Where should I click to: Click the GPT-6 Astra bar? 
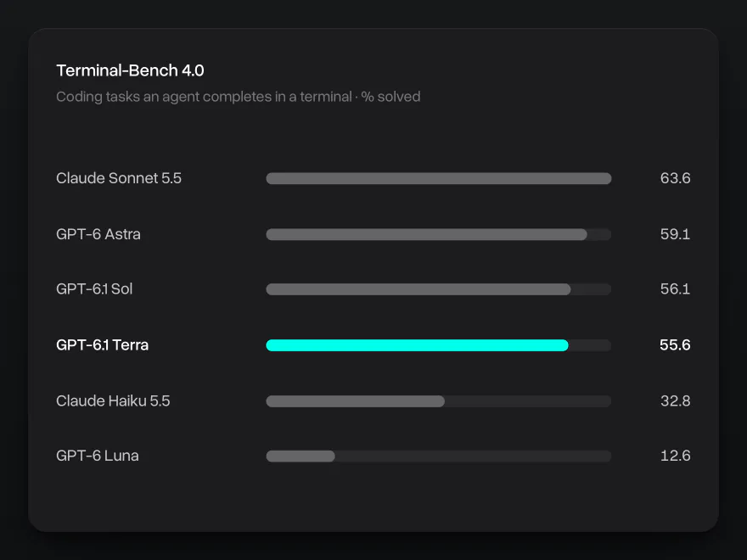(x=438, y=234)
